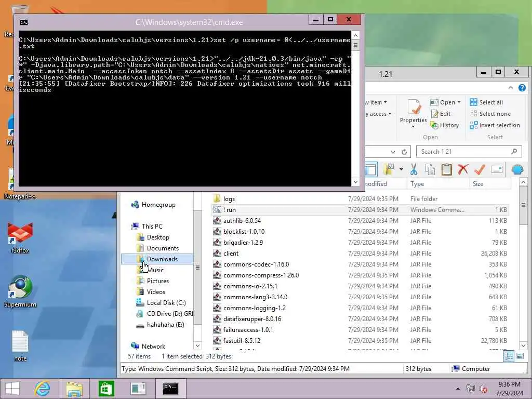Viewport: 532px width, 399px height.
Task: Click the magnifier icon in Search 1.21 box
Action: click(514, 151)
